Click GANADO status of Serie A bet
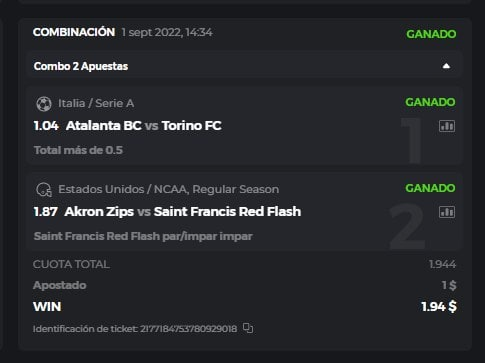This screenshot has width=485, height=363. click(x=430, y=102)
